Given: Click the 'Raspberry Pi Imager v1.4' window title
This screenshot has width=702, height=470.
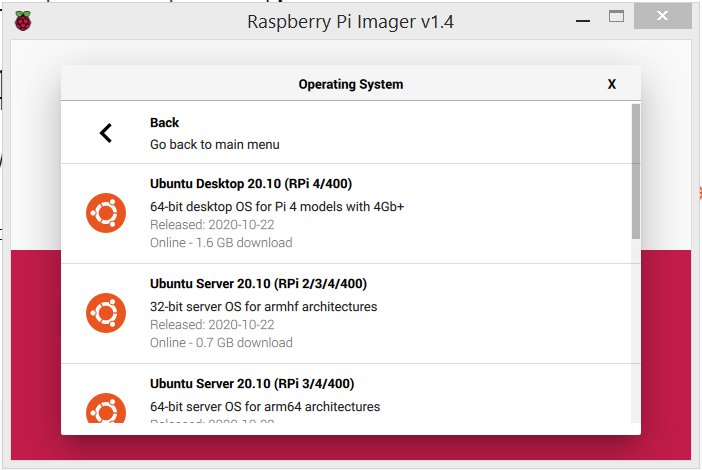Looking at the screenshot, I should pos(350,22).
